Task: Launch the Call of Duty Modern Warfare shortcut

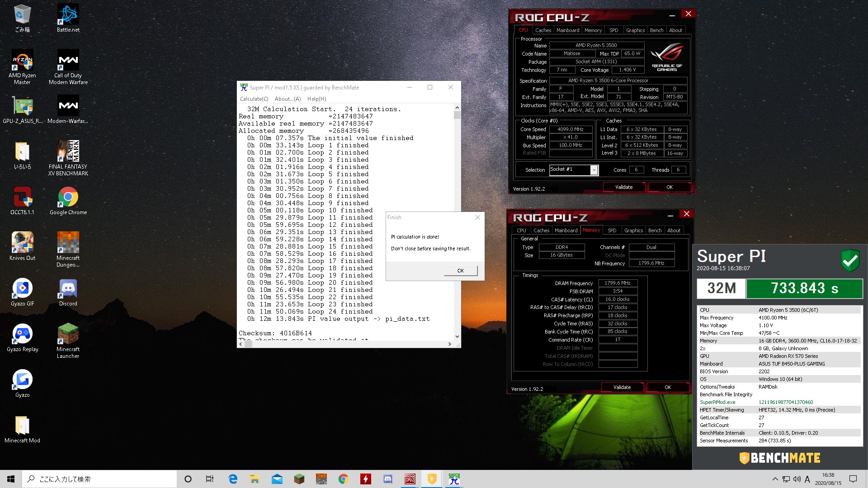Action: (68, 67)
